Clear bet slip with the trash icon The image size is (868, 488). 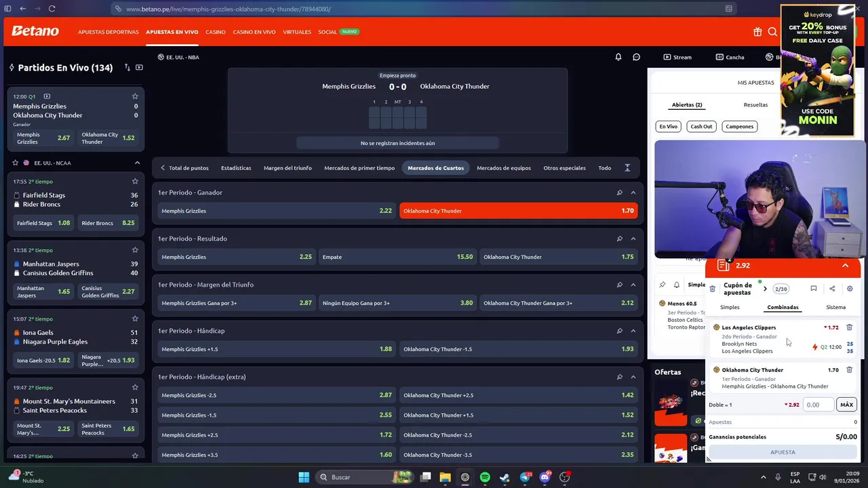pyautogui.click(x=712, y=289)
